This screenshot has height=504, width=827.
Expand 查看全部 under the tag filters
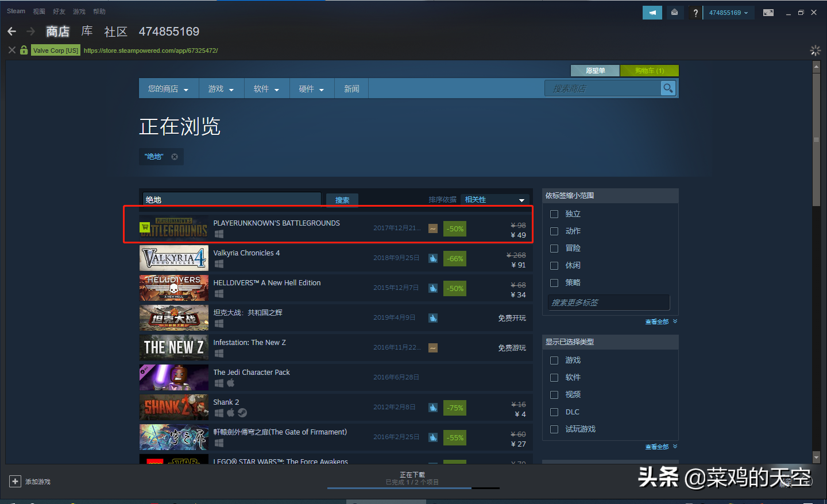661,322
